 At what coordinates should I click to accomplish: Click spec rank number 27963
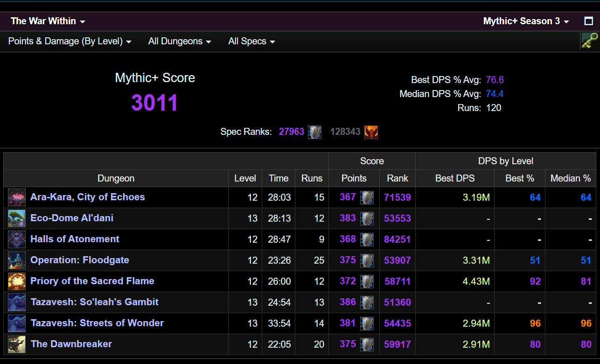pyautogui.click(x=292, y=132)
